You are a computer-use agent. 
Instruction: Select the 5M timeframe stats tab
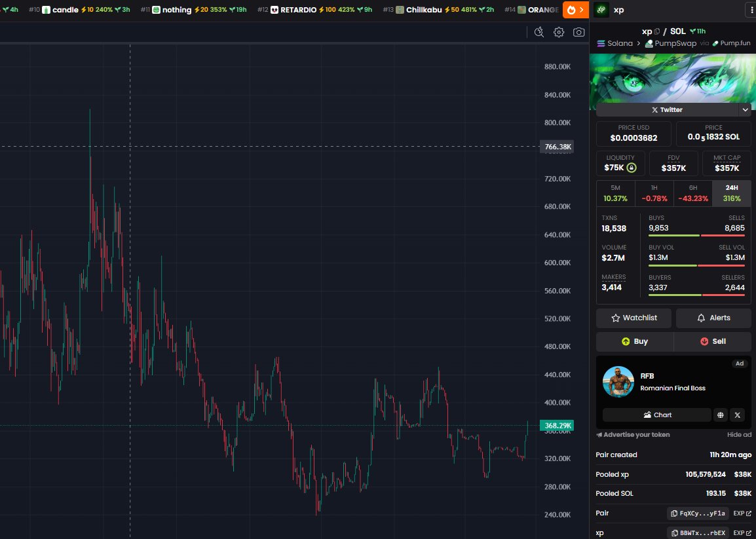(x=616, y=193)
